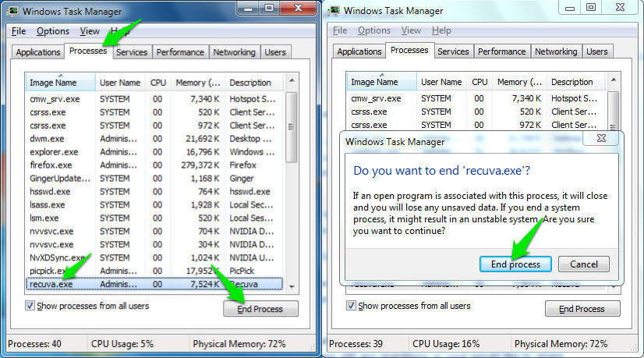Image resolution: width=644 pixels, height=358 pixels.
Task: Select csrss.exe row with 520 K in left window
Action: tap(154, 112)
